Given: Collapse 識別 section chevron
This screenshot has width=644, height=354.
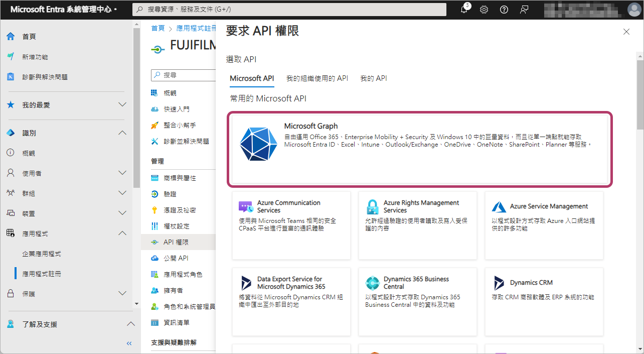Looking at the screenshot, I should click(122, 133).
